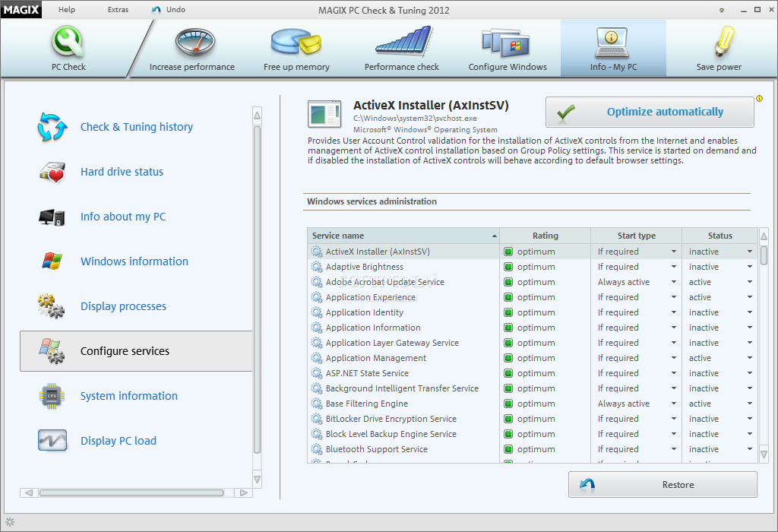Click small dot icon in title bar

click(x=722, y=10)
